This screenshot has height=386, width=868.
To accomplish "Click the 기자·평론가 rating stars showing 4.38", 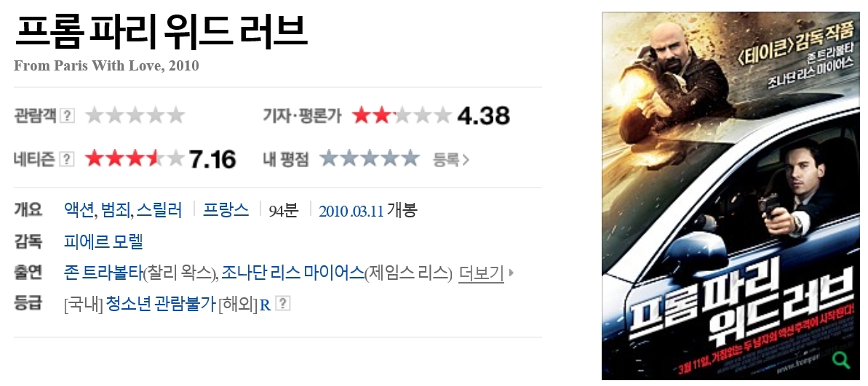I will [402, 115].
